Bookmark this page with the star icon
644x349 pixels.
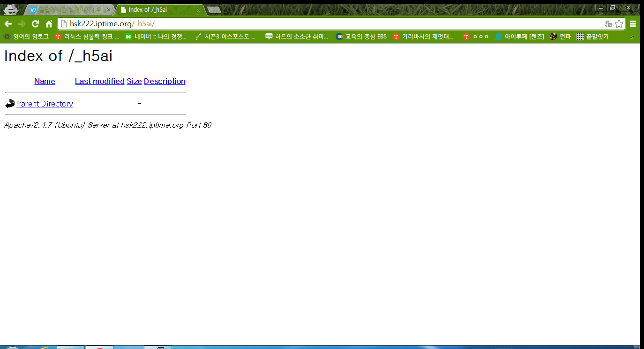pos(619,24)
